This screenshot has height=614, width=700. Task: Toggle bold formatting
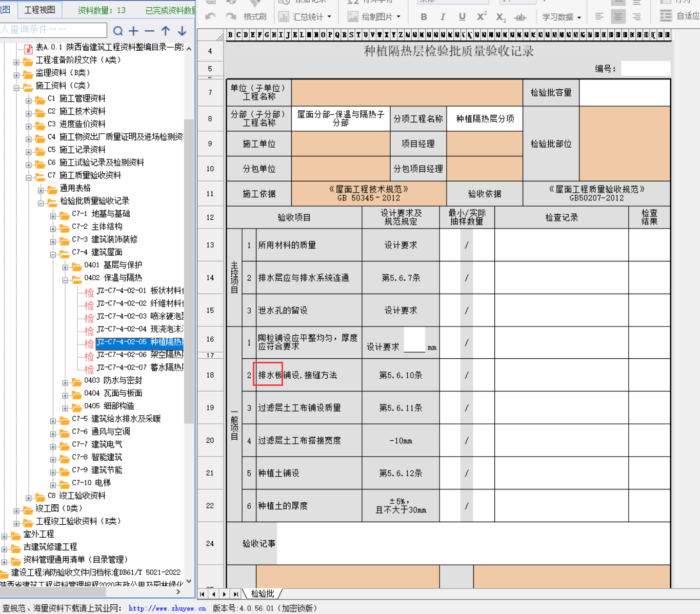pyautogui.click(x=424, y=17)
